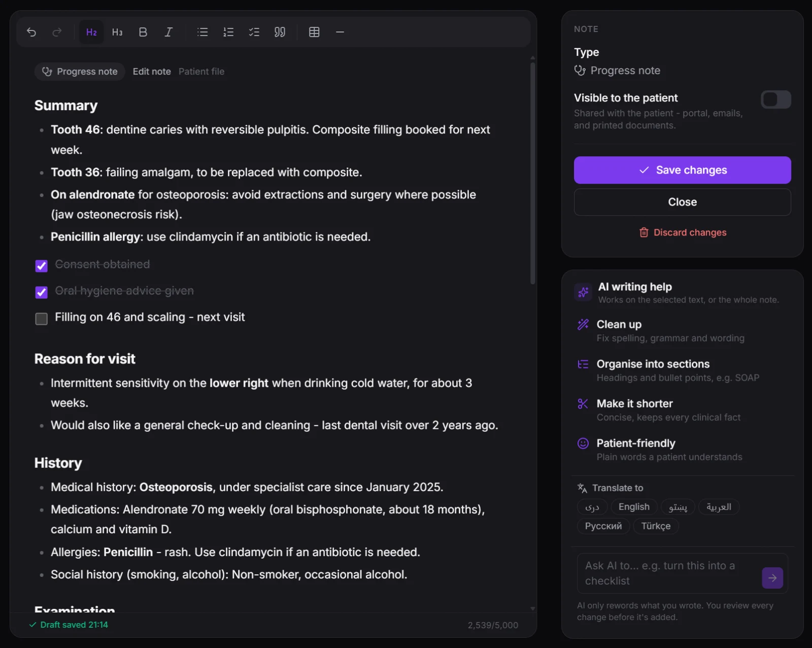Uncheck the Consent obtained checkbox
Image resolution: width=812 pixels, height=648 pixels.
(x=42, y=265)
